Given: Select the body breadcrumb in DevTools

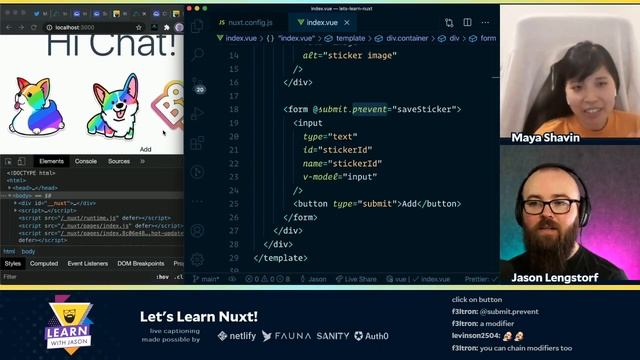Looking at the screenshot, I should [x=28, y=251].
